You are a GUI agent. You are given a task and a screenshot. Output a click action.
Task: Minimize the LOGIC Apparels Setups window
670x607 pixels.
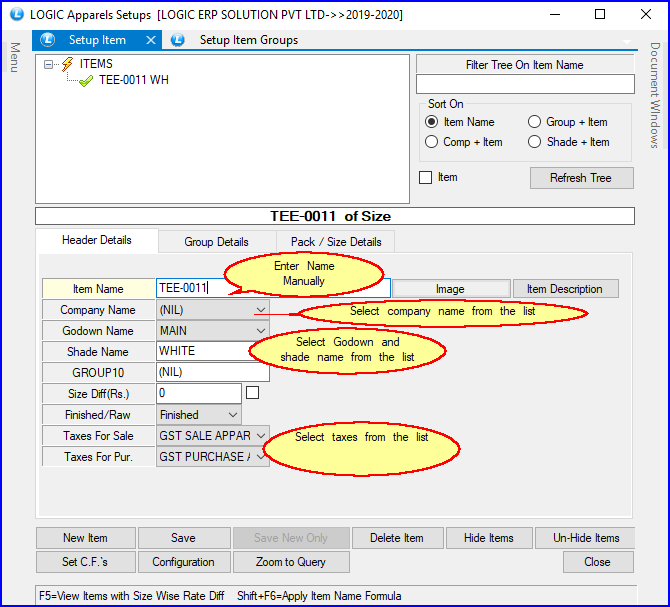555,14
